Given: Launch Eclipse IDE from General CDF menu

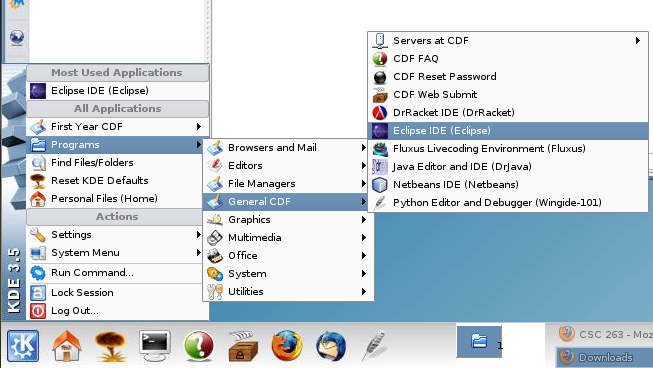Looking at the screenshot, I should [508, 131].
